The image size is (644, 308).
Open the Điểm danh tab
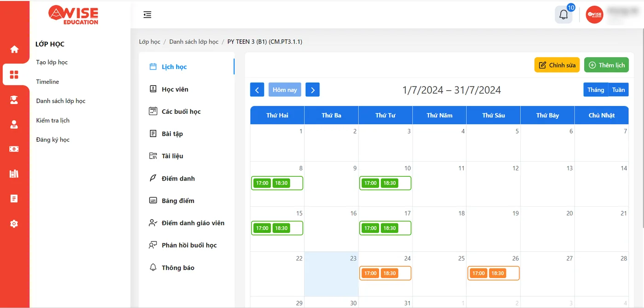point(187,178)
